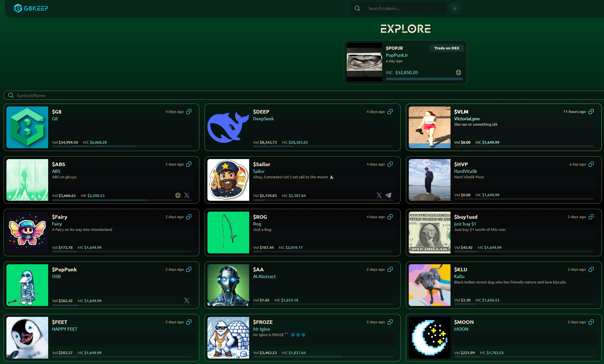
Task: Click the Symbol/Name filter field
Action: [303, 96]
